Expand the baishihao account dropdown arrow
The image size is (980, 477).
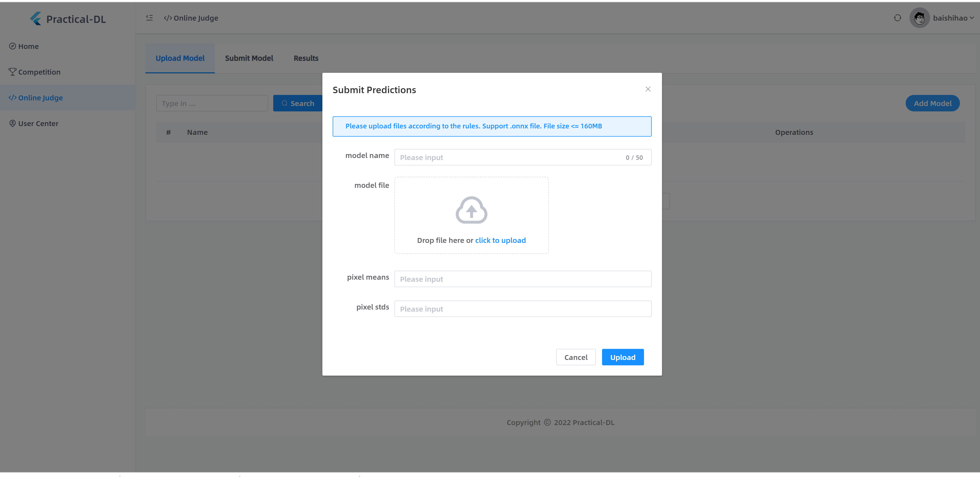972,18
